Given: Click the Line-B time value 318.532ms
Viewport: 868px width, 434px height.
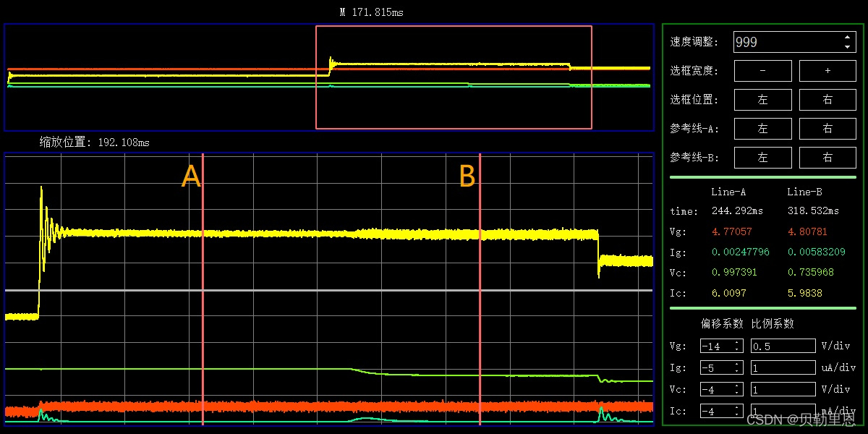Looking at the screenshot, I should (x=813, y=211).
